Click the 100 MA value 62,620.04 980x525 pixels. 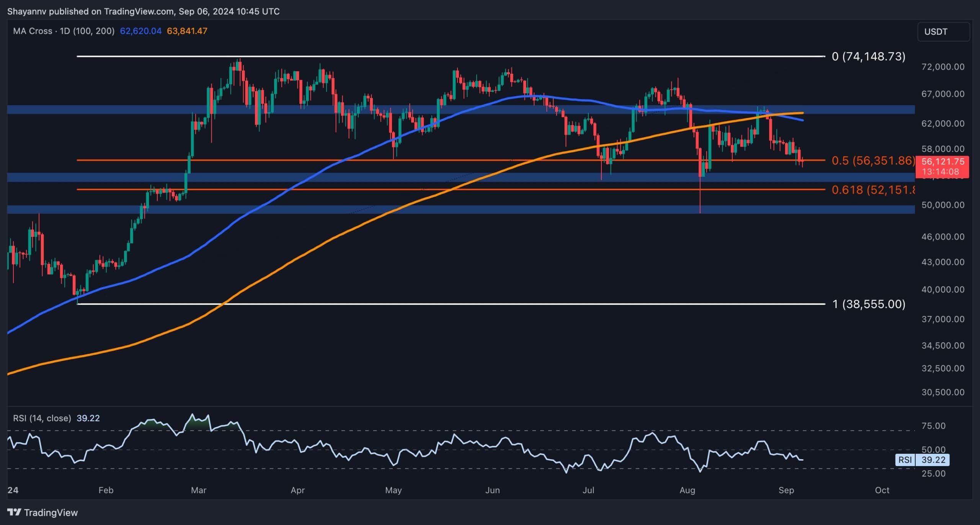pos(140,31)
